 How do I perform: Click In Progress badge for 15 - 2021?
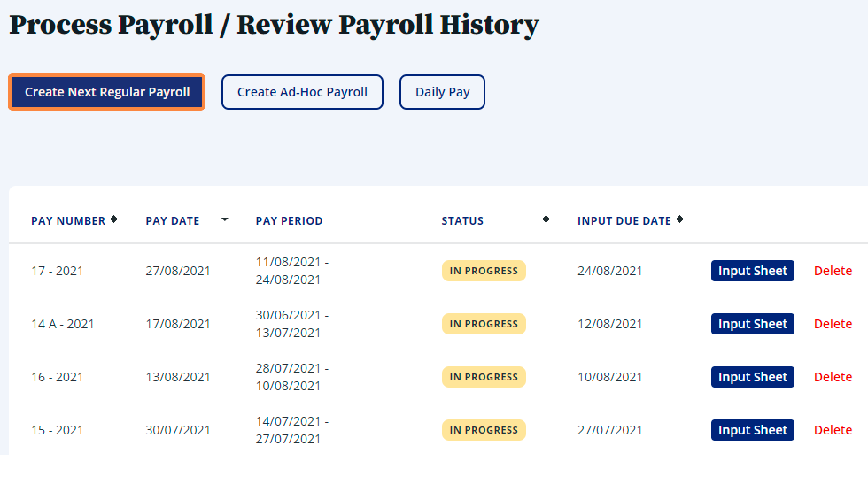[x=484, y=430]
